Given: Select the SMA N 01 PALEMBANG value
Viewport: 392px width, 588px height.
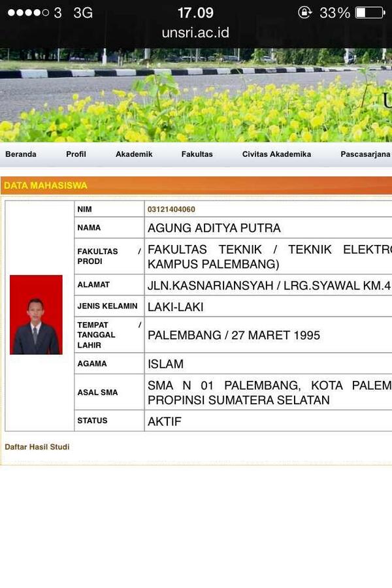Looking at the screenshot, I should (269, 392).
